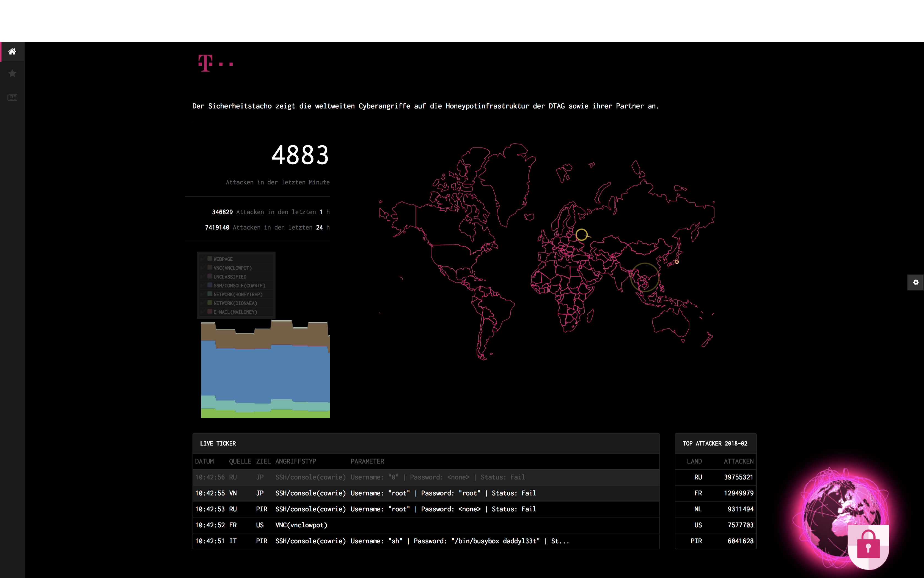
Task: Click the ANGRIFFSTYP column header
Action: click(296, 461)
